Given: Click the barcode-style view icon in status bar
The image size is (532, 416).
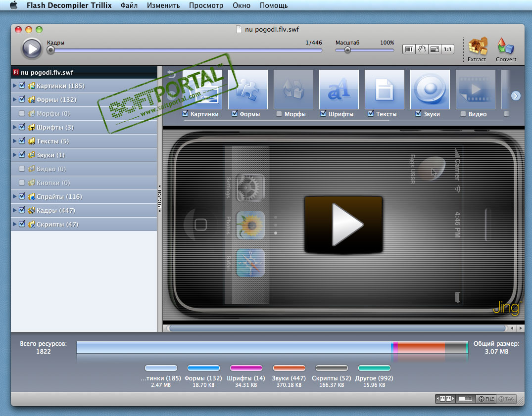Looking at the screenshot, I should coord(466,399).
